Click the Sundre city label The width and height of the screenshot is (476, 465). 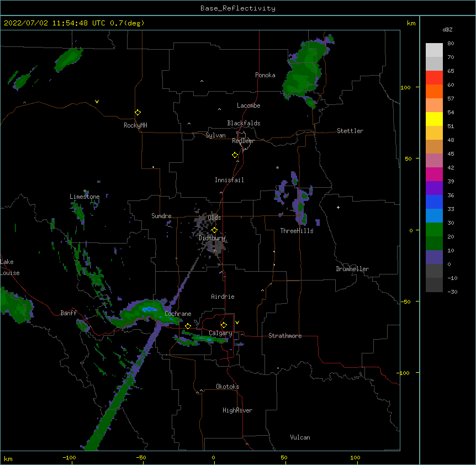[x=161, y=216]
